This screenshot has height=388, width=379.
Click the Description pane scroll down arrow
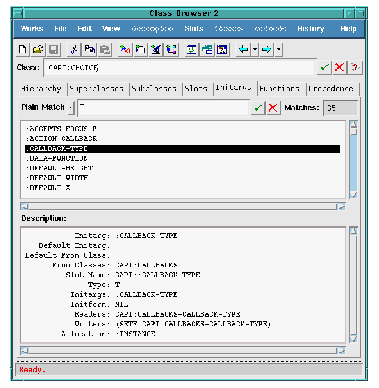point(354,339)
